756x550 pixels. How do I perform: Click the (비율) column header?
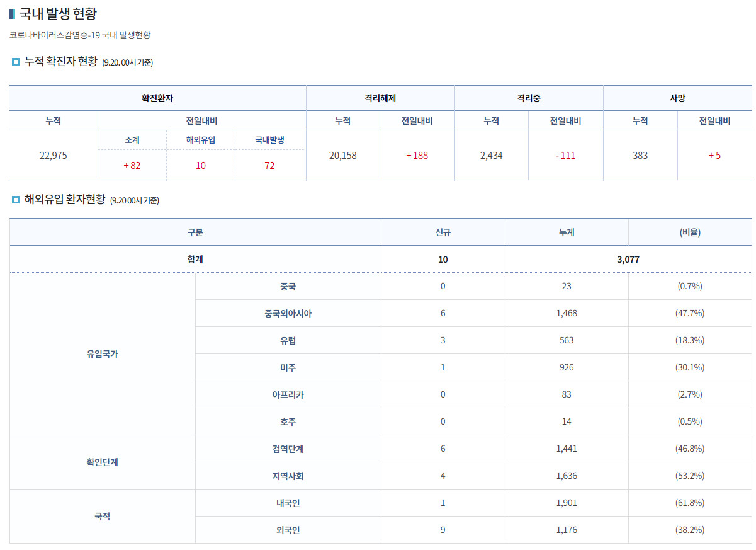point(691,232)
